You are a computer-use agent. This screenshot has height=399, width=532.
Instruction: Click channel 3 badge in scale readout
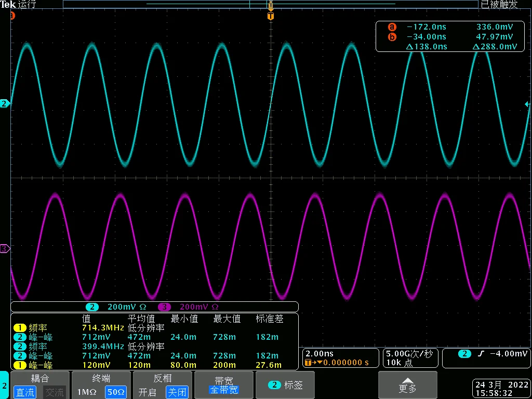pos(164,307)
